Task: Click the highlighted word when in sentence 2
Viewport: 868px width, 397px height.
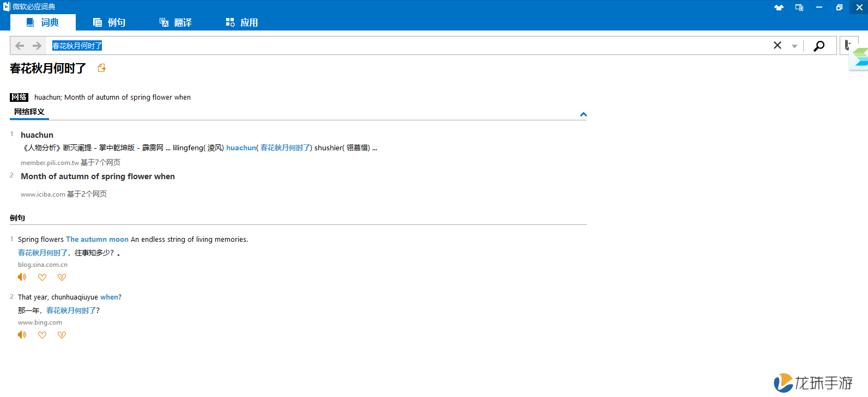Action: 109,297
